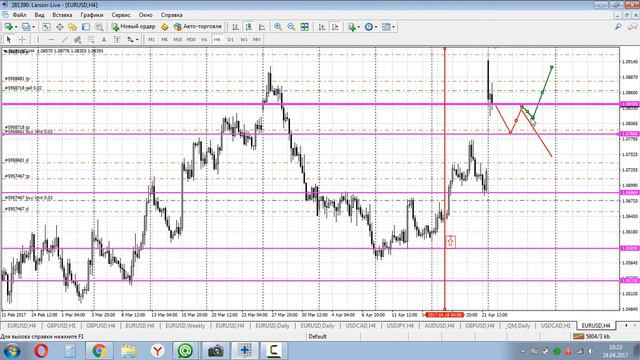Click the Новый ордер button
This screenshot has width=640, height=360.
tap(133, 27)
